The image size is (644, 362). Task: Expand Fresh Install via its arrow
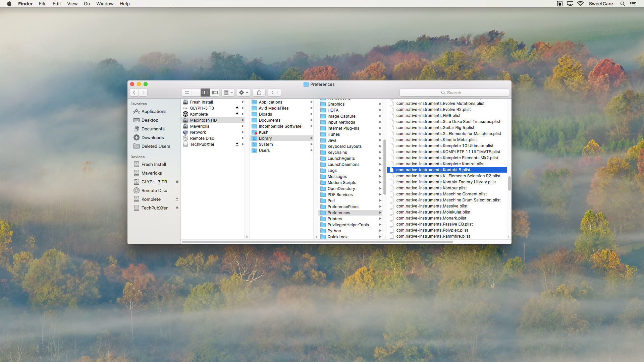click(x=243, y=102)
